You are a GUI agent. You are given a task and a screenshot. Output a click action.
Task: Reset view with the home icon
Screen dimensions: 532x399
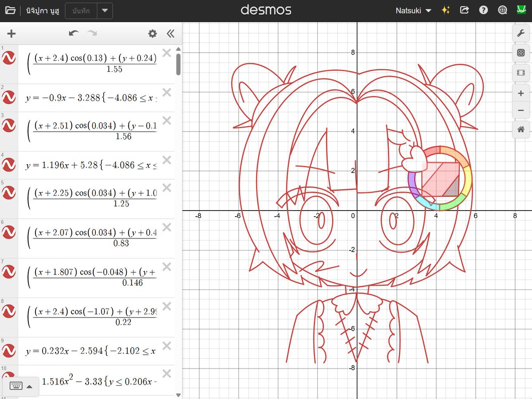(521, 129)
